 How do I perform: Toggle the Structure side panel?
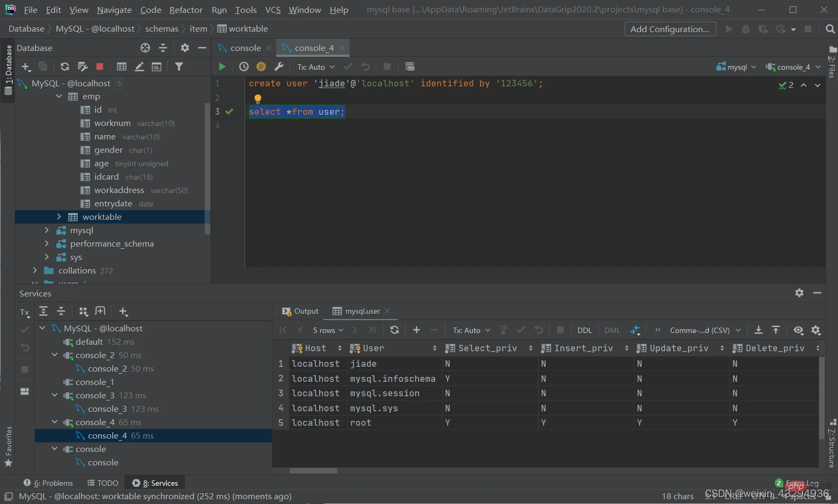coord(832,443)
